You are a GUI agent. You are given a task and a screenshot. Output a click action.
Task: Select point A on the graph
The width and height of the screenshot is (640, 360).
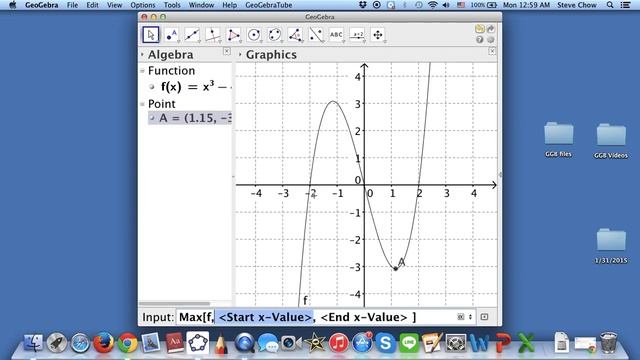tap(395, 269)
